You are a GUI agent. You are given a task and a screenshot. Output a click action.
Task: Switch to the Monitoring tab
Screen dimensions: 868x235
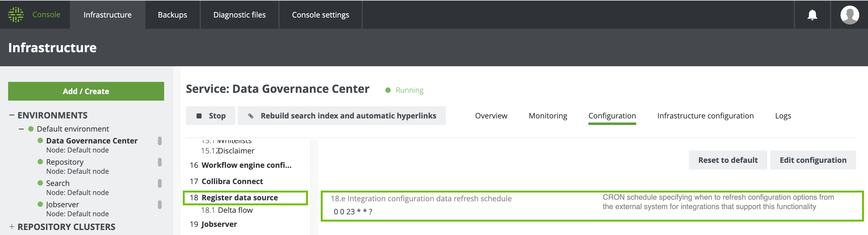pos(548,116)
